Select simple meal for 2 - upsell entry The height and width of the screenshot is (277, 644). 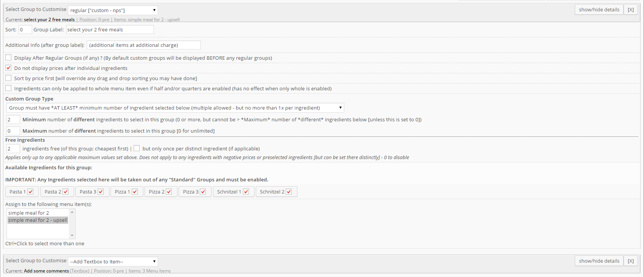(x=37, y=220)
